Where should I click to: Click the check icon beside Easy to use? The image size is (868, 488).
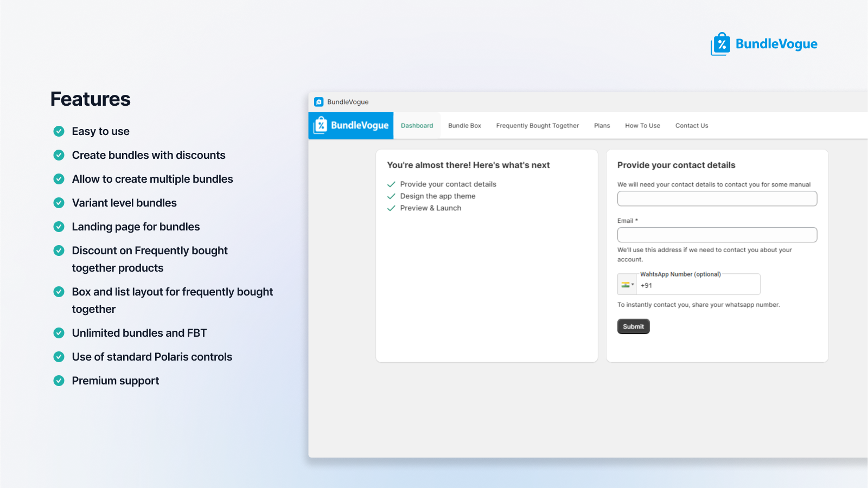pyautogui.click(x=59, y=131)
